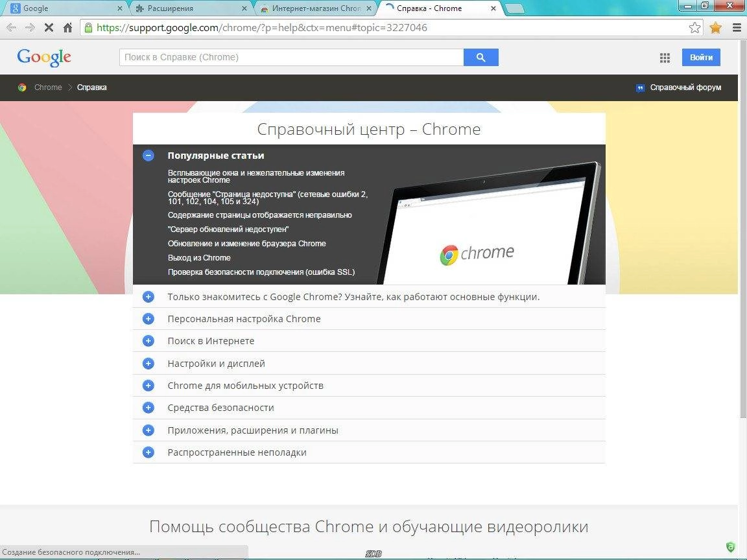
Task: Click the help forum speech bubble icon
Action: 640,87
